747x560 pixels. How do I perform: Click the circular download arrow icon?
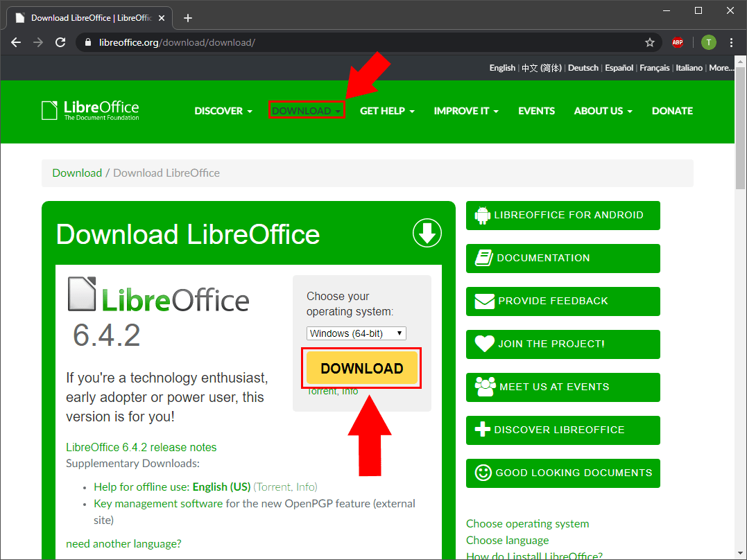point(427,233)
